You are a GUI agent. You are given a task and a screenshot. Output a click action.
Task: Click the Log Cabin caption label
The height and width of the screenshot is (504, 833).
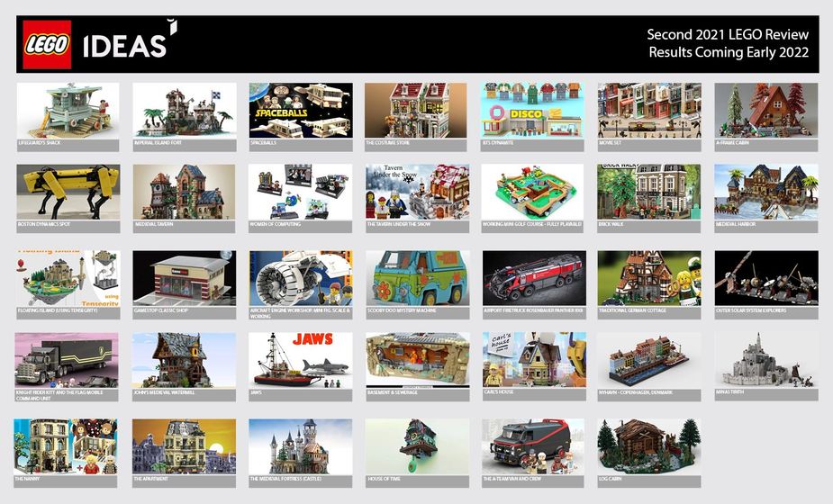tap(649, 480)
